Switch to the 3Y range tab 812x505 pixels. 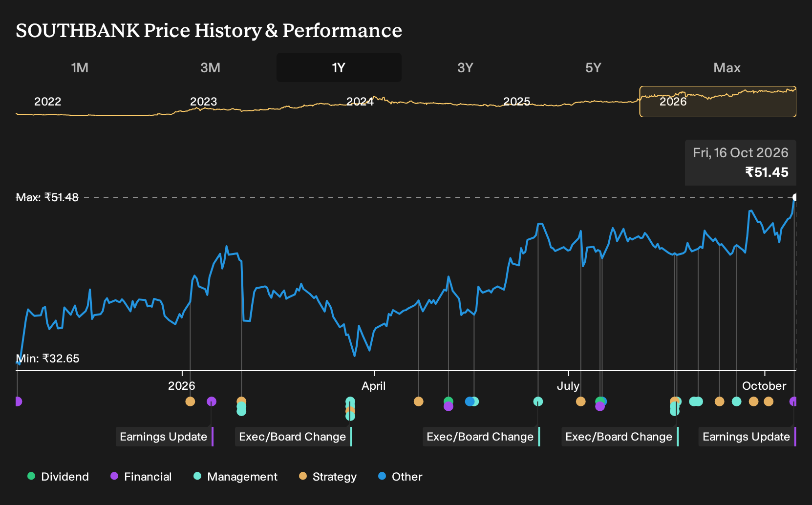point(465,67)
